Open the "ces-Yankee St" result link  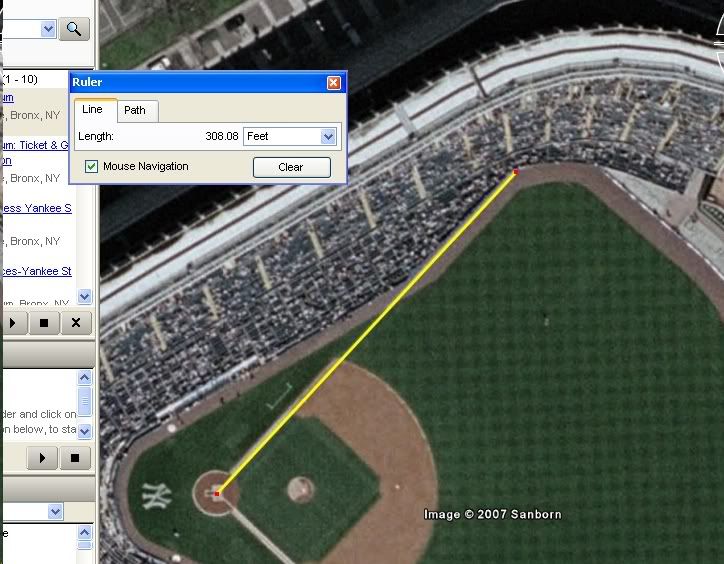[x=37, y=271]
